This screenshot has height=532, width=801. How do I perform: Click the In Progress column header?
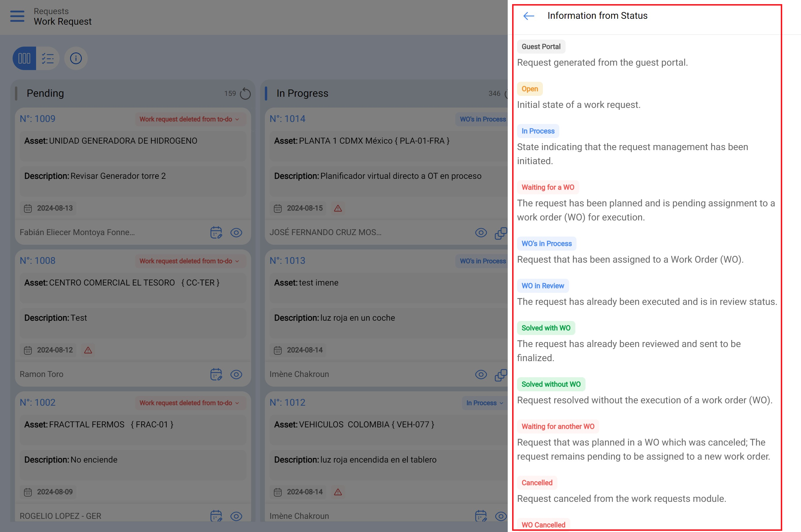tap(302, 93)
